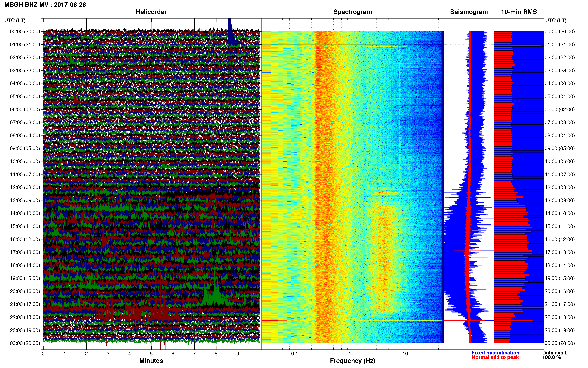Viewport: 588px width, 368px height.
Task: Click right-side time label 06:00 (02:00)
Action: tap(560, 110)
